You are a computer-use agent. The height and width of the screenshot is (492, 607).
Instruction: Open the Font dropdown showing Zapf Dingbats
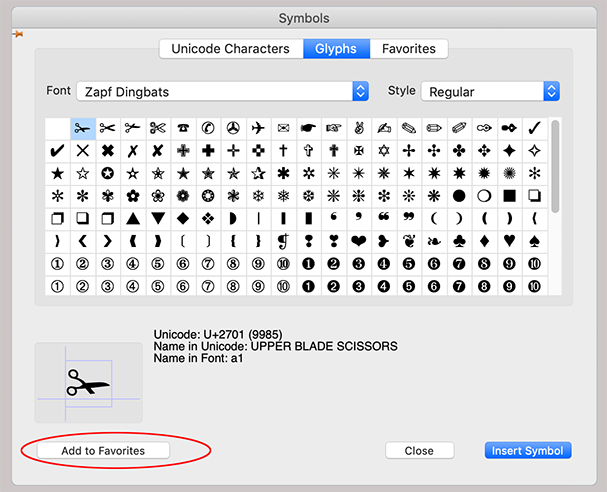coord(222,91)
